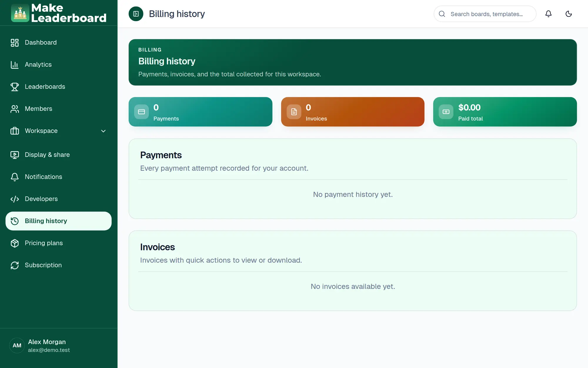588x368 pixels.
Task: Go to Developers page
Action: point(59,199)
